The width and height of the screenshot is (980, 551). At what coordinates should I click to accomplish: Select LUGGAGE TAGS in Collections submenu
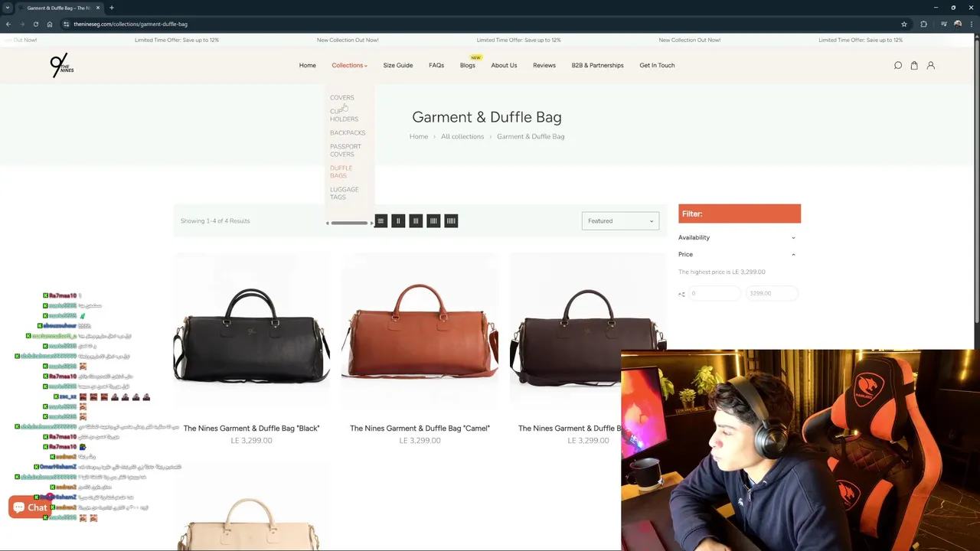pos(344,193)
